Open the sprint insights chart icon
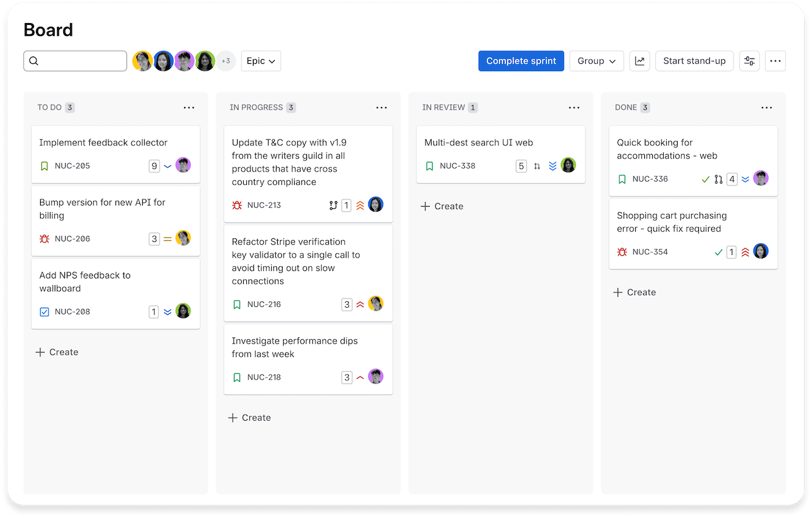 (x=639, y=61)
